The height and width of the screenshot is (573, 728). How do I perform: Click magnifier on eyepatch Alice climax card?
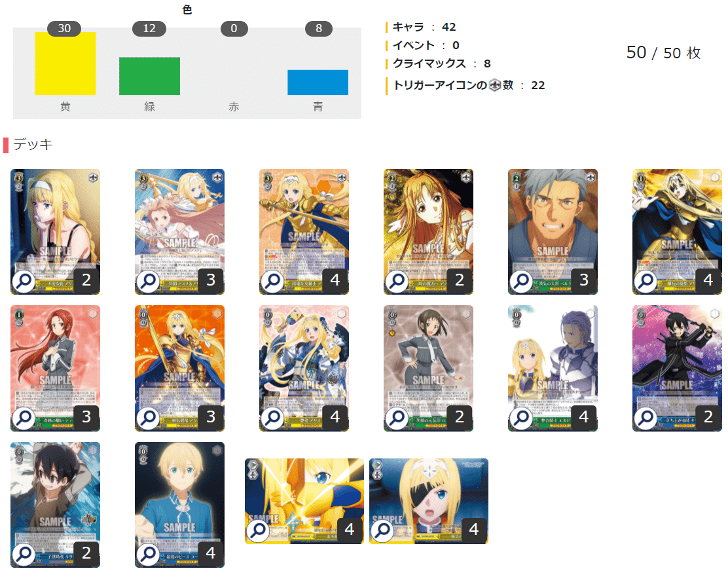tap(382, 530)
